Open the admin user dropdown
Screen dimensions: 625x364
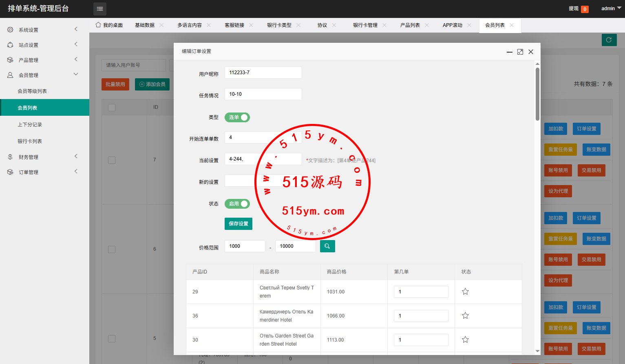click(x=611, y=9)
